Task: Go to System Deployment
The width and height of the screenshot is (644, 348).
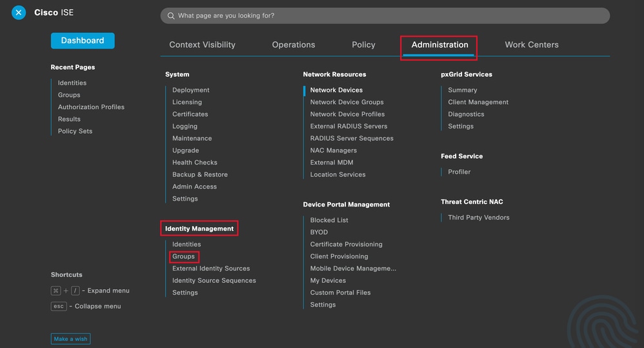Action: click(190, 90)
